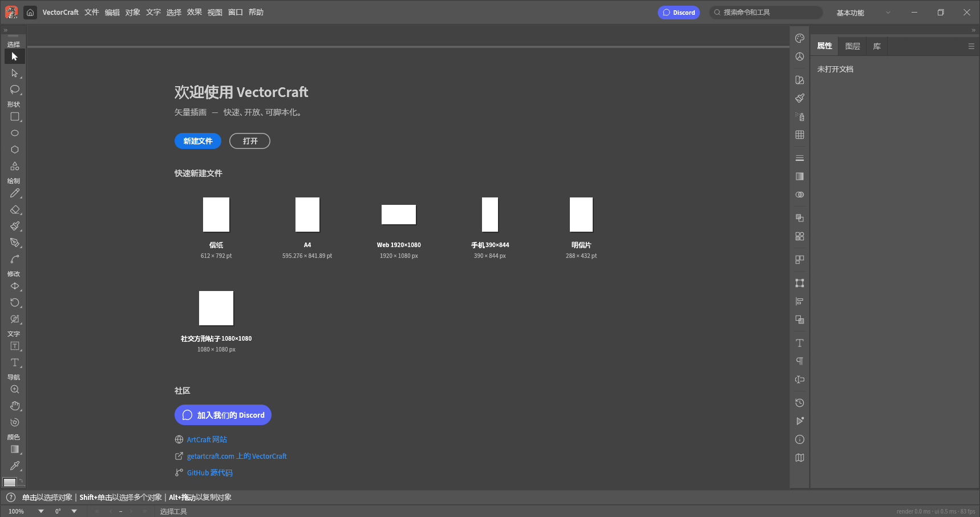This screenshot has height=517, width=980.
Task: Click the fill color swatch in toolbar
Action: click(10, 483)
